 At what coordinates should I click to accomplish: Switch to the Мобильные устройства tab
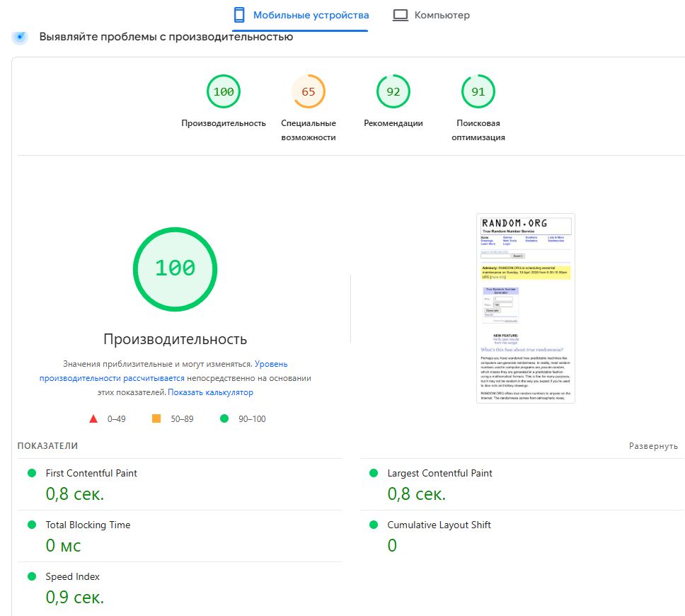(301, 16)
